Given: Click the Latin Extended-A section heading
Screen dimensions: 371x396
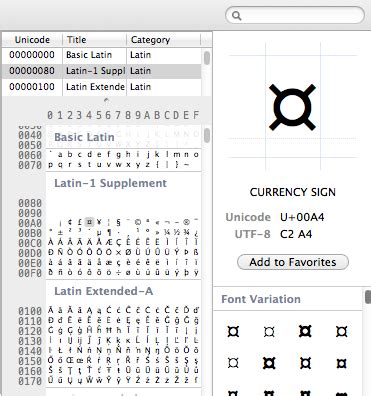Looking at the screenshot, I should [104, 291].
